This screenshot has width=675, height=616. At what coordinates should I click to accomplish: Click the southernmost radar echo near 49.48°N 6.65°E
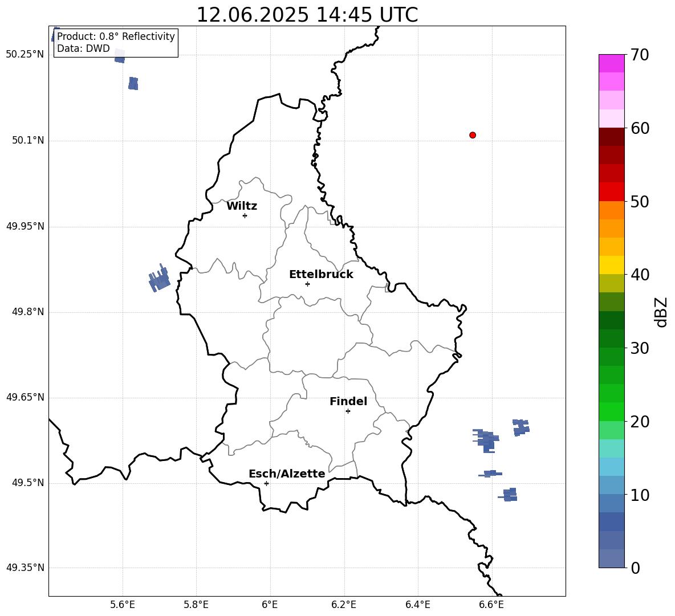pyautogui.click(x=509, y=495)
